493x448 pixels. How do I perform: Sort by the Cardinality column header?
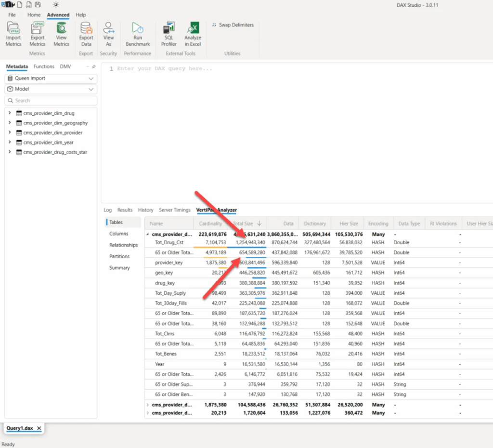tap(211, 224)
